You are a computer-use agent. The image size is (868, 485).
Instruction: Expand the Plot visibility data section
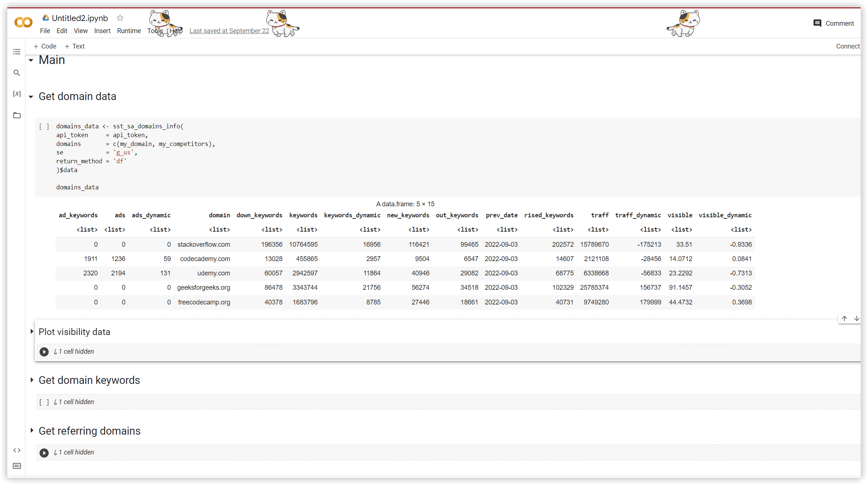32,331
